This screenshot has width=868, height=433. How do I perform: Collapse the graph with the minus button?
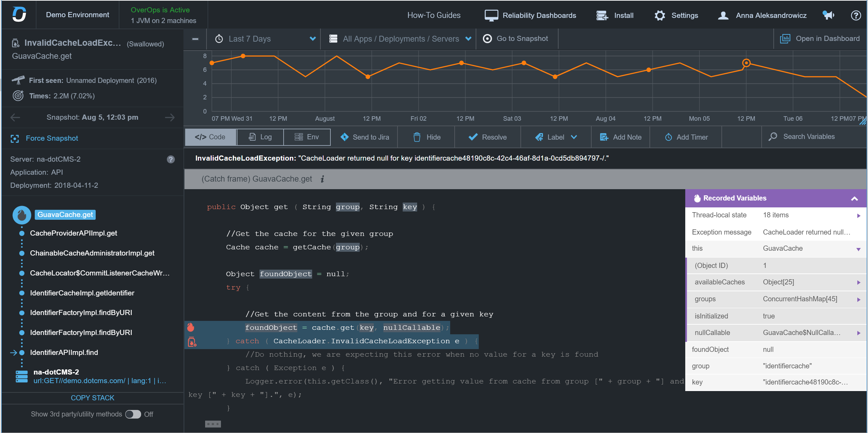195,39
